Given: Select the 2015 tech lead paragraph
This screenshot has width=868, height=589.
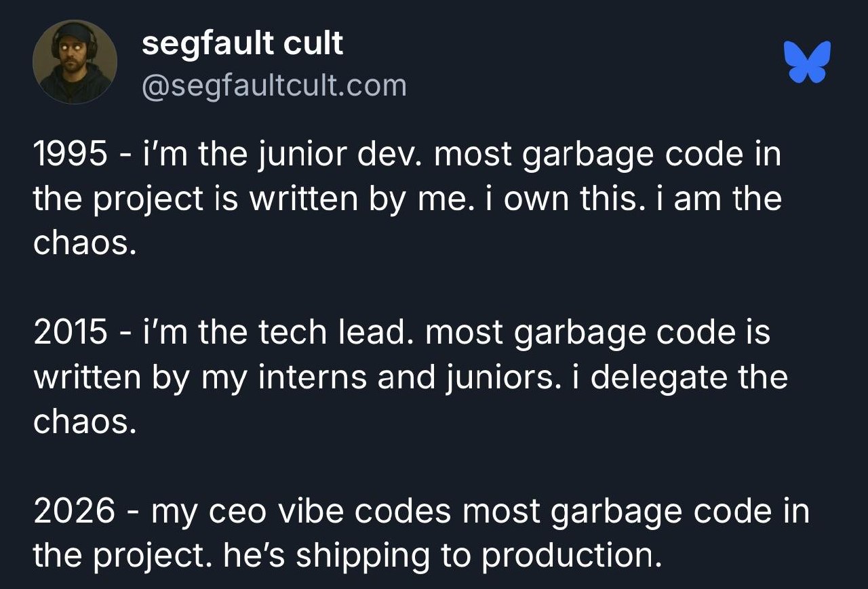Looking at the screenshot, I should pyautogui.click(x=410, y=378).
